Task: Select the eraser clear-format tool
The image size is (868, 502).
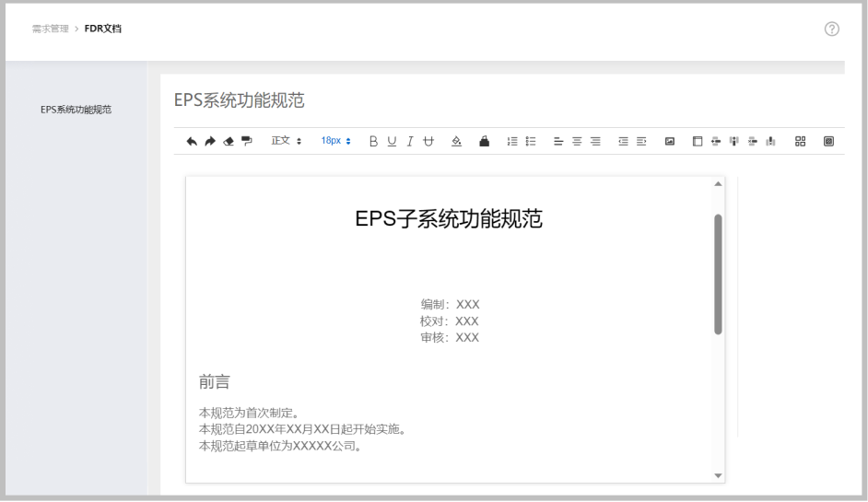Action: click(x=228, y=141)
